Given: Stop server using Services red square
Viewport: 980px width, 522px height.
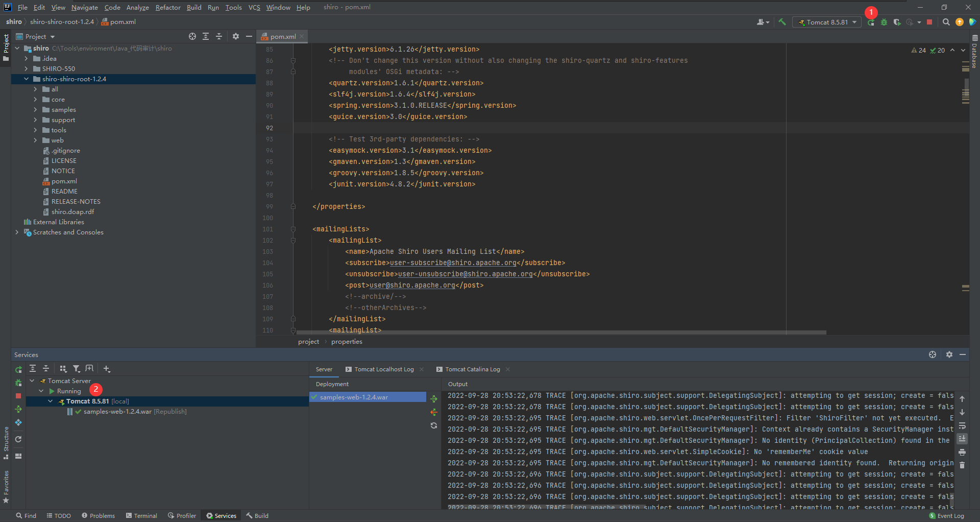Looking at the screenshot, I should 18,396.
